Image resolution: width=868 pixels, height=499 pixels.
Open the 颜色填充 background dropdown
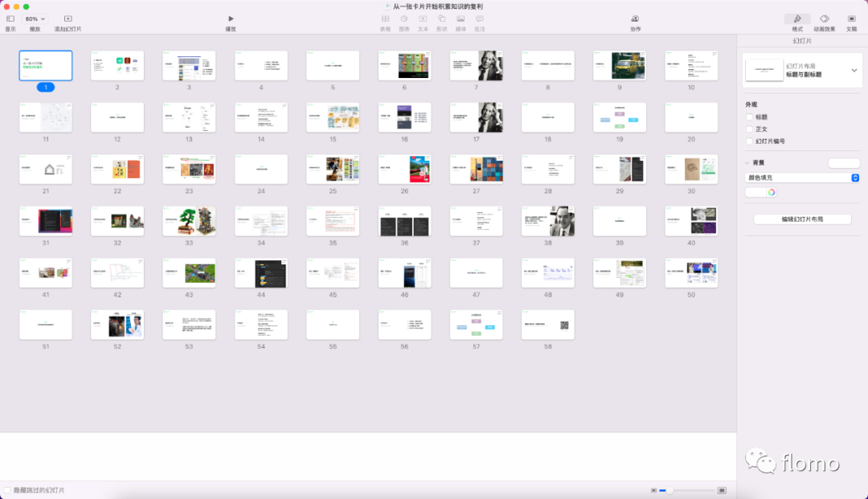(802, 178)
